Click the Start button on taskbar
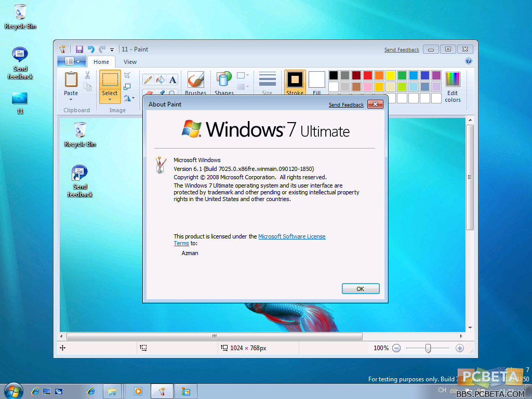The width and height of the screenshot is (532, 399). click(13, 391)
